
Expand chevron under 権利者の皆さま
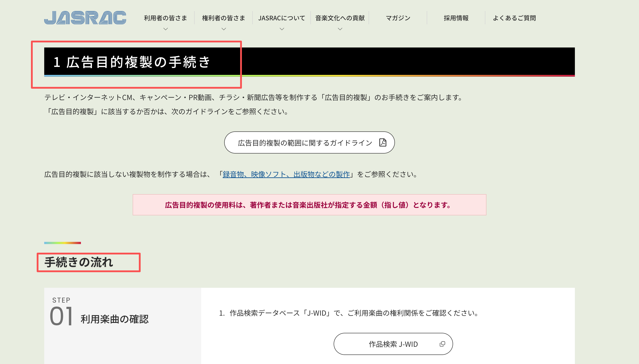click(x=224, y=29)
